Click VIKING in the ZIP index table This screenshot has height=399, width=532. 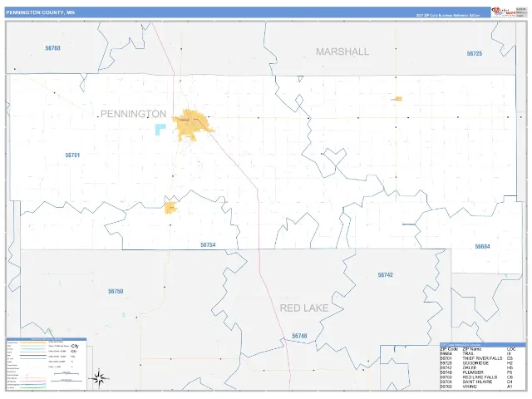tap(470, 387)
